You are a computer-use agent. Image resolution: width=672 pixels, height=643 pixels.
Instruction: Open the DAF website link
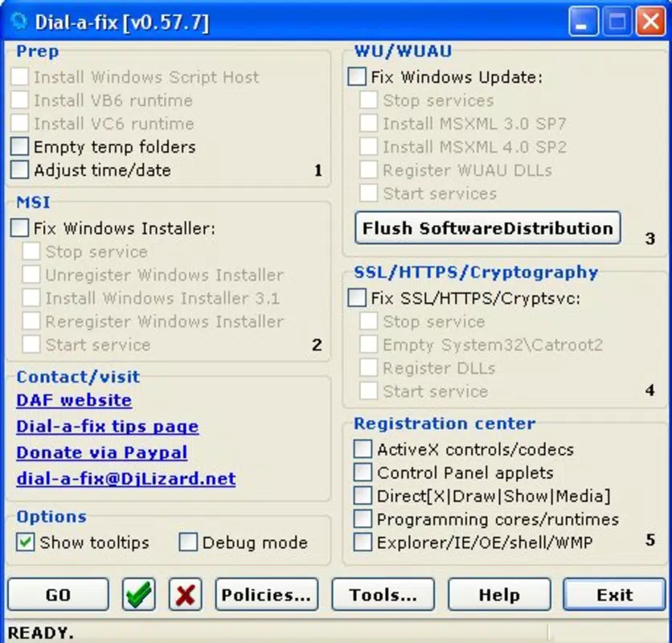74,400
